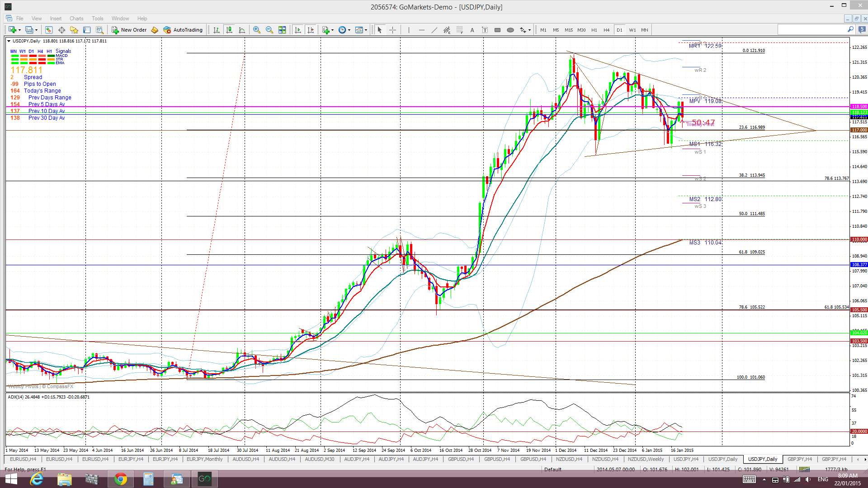Switch to the GBPJPY,H4 chart tab
The image size is (868, 488).
click(799, 459)
